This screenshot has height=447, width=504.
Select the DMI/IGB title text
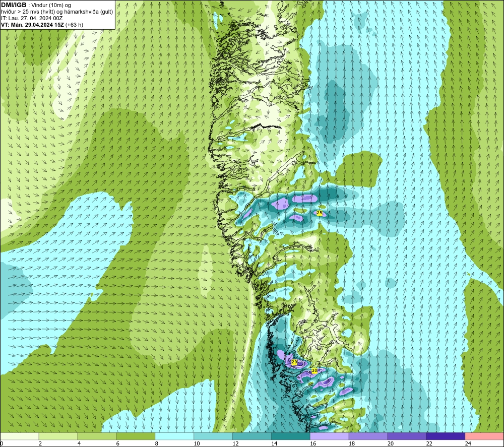click(14, 5)
